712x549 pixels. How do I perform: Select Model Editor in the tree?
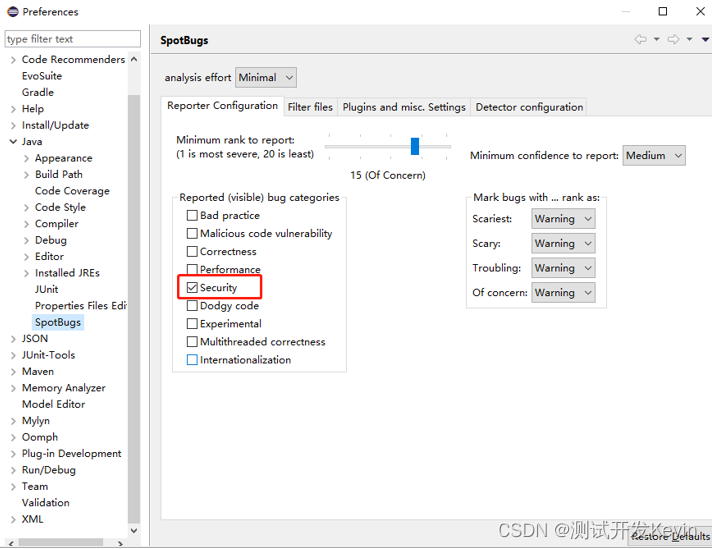point(54,404)
